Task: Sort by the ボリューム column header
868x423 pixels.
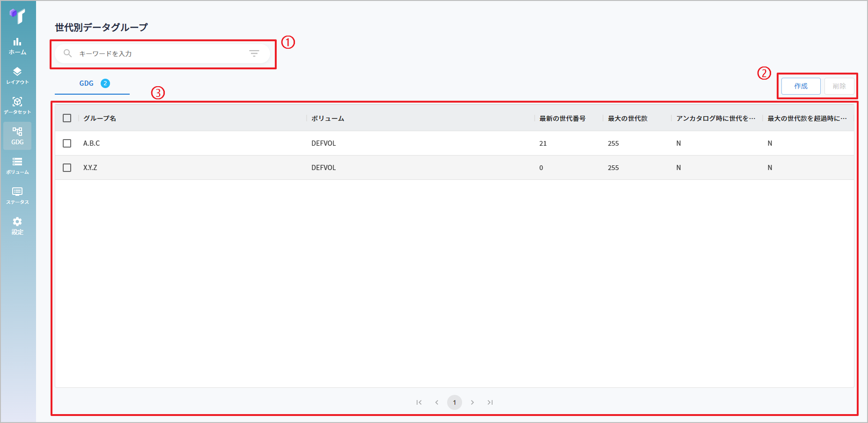Action: 328,119
